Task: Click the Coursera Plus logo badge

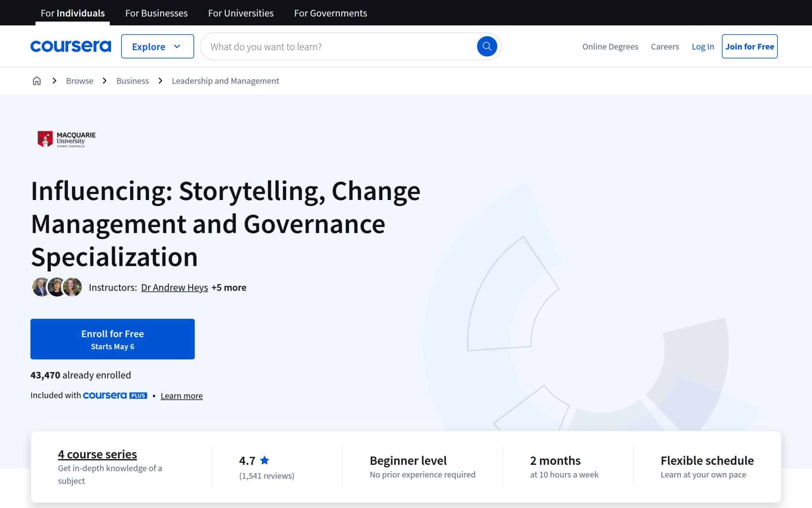Action: 115,395
